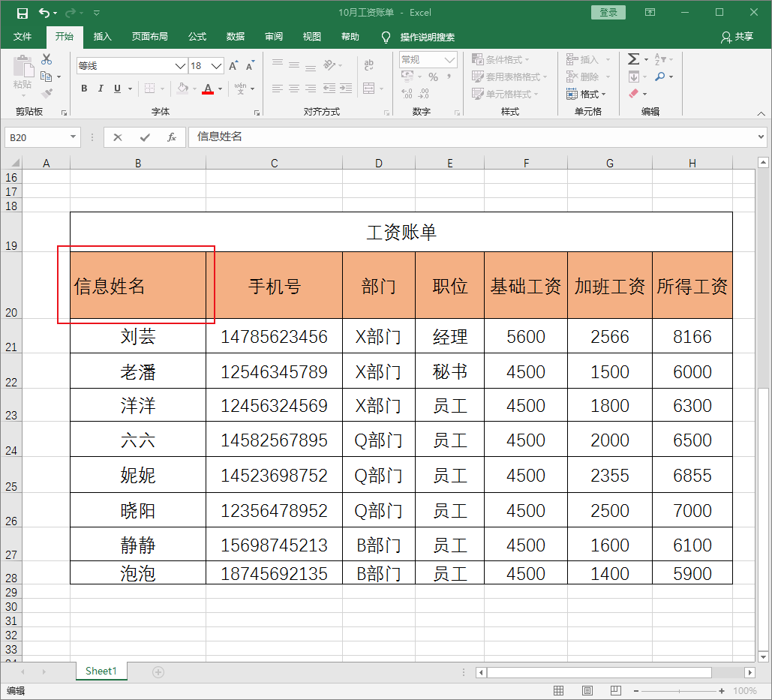Viewport: 772px width, 700px height.
Task: Toggle italic formatting with the I button
Action: pos(101,88)
